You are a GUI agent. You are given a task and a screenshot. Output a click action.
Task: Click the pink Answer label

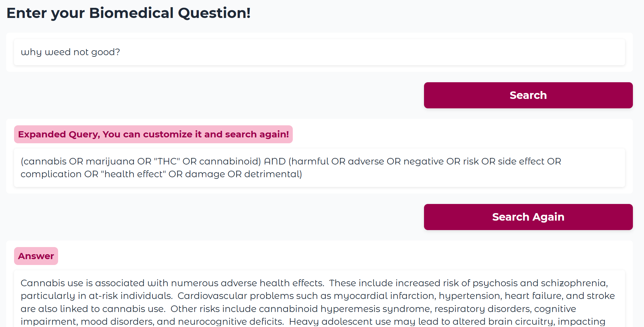coord(36,256)
